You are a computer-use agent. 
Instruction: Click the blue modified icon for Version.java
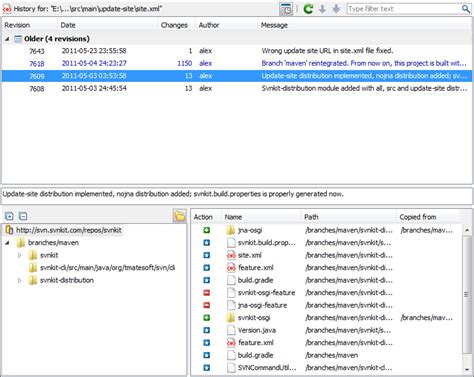click(x=207, y=330)
